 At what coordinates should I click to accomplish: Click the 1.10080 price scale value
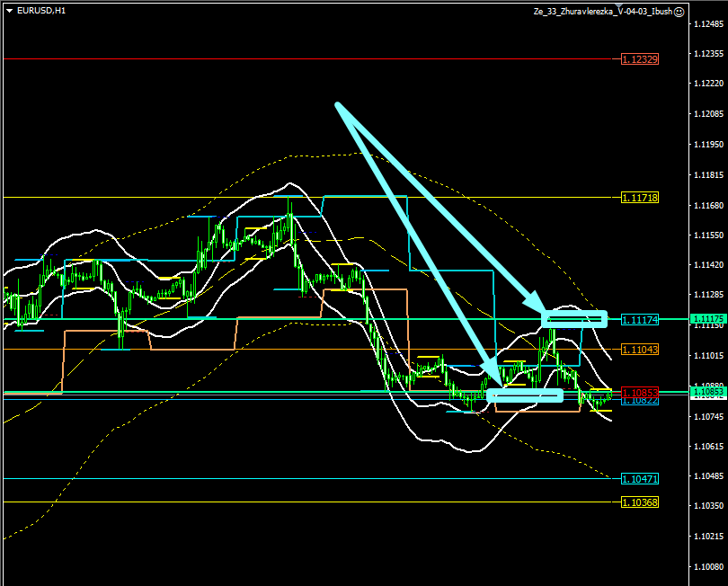click(708, 566)
